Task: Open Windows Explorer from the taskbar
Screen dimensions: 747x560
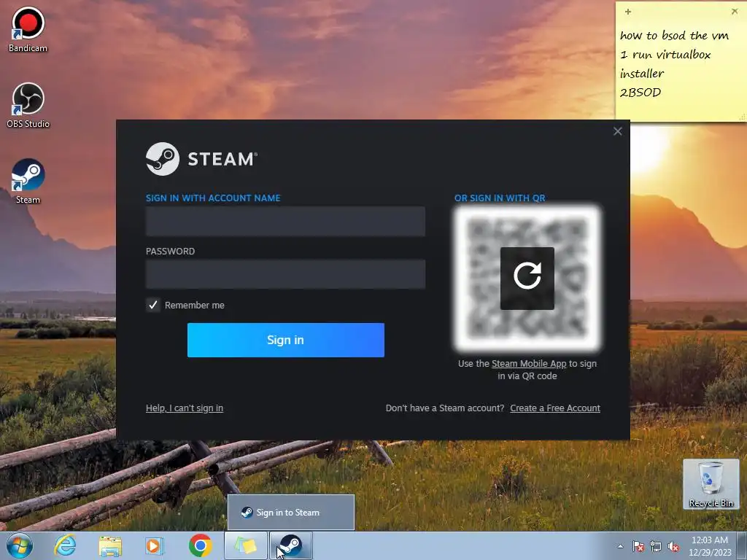Action: pyautogui.click(x=110, y=546)
